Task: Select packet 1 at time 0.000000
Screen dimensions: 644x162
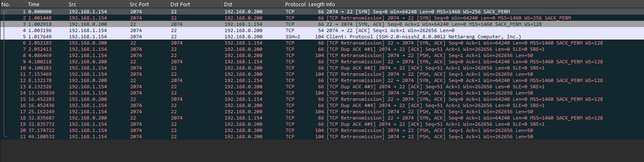Action: click(x=322, y=12)
